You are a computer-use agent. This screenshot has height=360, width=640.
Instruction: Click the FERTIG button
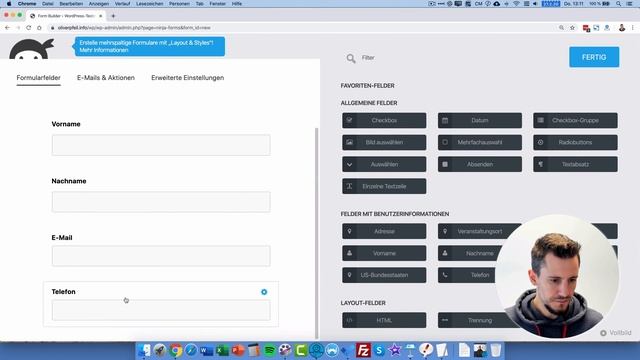(594, 57)
